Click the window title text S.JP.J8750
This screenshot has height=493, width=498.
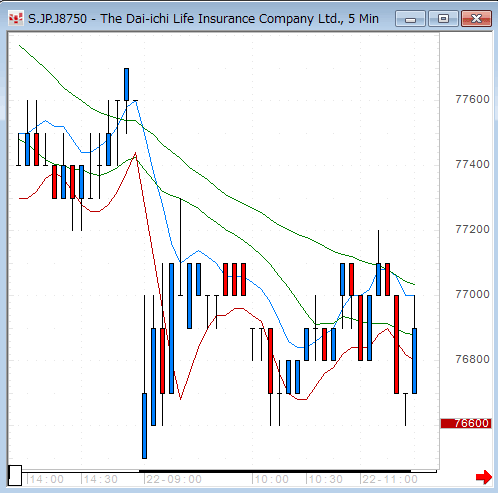click(x=58, y=19)
